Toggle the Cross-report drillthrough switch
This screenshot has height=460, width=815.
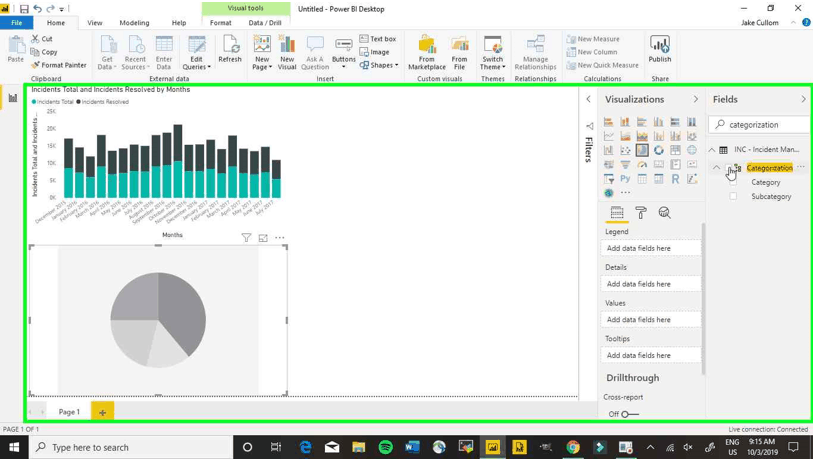pos(630,414)
